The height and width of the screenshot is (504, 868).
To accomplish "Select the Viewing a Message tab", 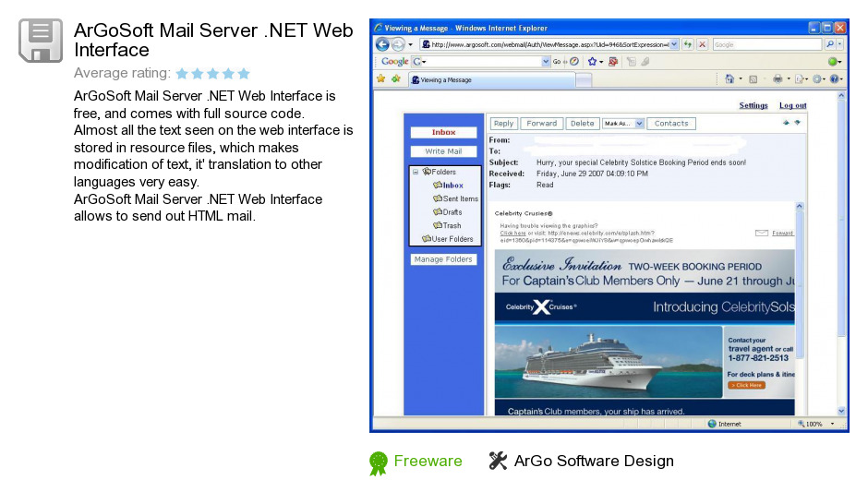I will (x=491, y=79).
